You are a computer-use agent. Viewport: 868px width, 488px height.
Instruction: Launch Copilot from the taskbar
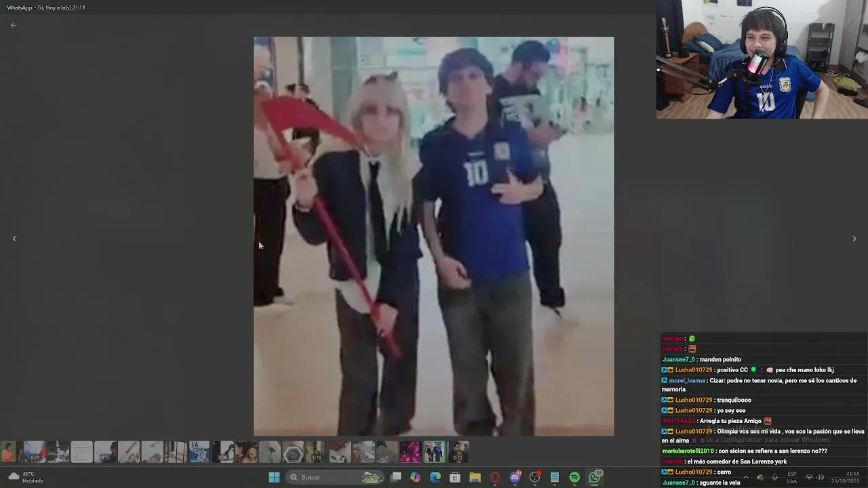tap(415, 477)
